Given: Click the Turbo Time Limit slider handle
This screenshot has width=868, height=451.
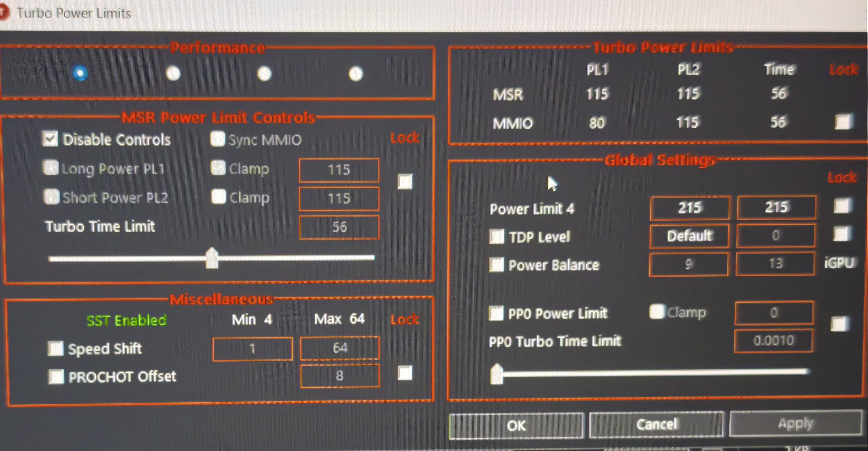Looking at the screenshot, I should coord(212,258).
